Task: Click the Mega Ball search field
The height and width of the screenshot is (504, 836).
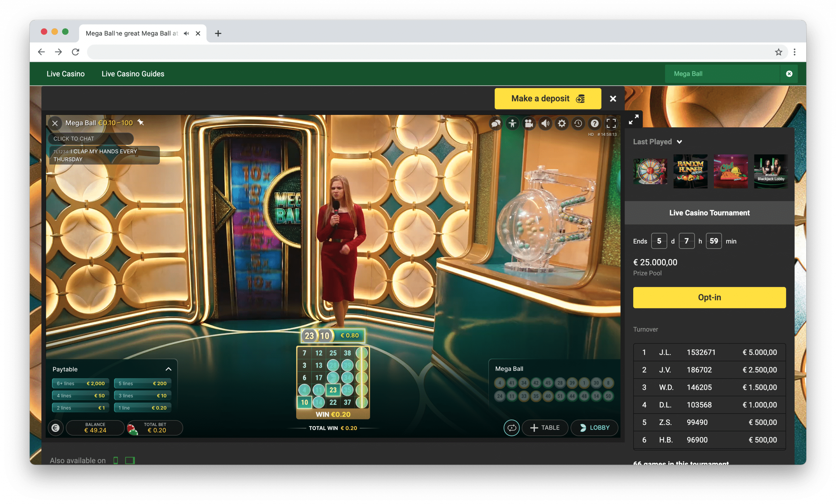Action: click(x=722, y=73)
